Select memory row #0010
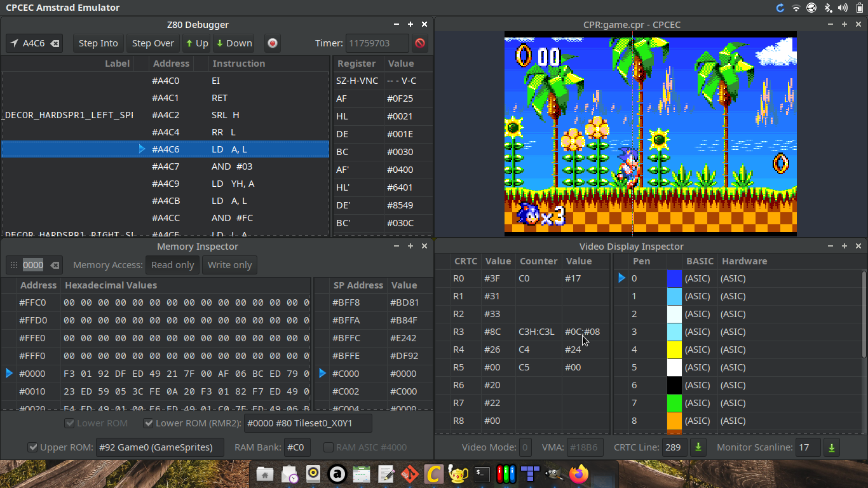 [x=156, y=391]
